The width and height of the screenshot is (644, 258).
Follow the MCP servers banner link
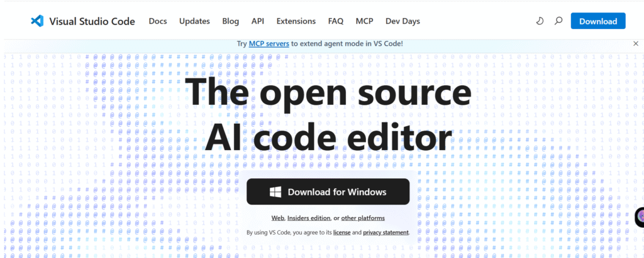pyautogui.click(x=269, y=43)
